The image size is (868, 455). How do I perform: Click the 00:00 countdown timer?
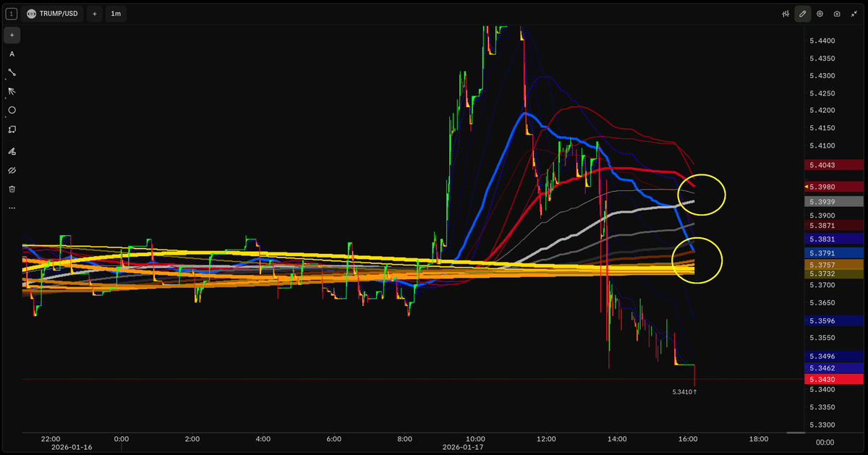(825, 443)
